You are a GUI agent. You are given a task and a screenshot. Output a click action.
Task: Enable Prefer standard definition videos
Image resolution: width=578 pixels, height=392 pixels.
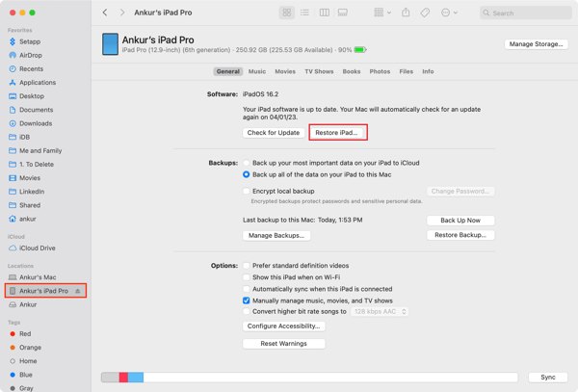(x=247, y=266)
